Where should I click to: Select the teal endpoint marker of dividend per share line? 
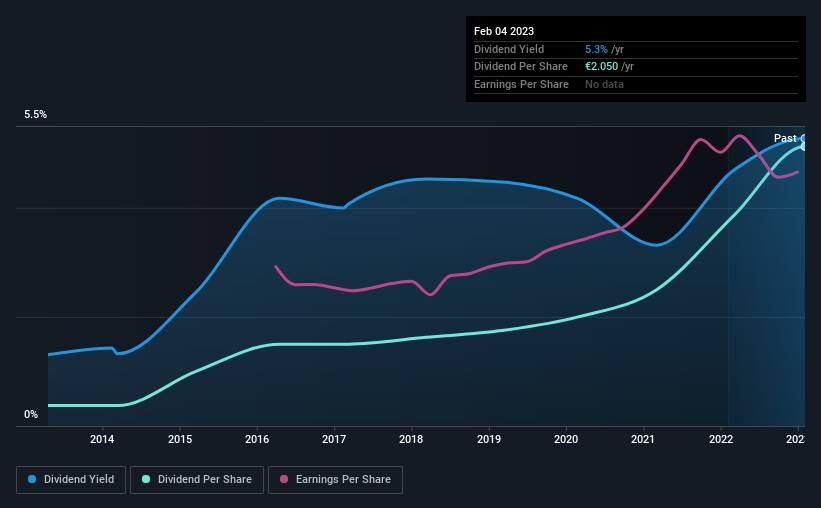tap(803, 147)
